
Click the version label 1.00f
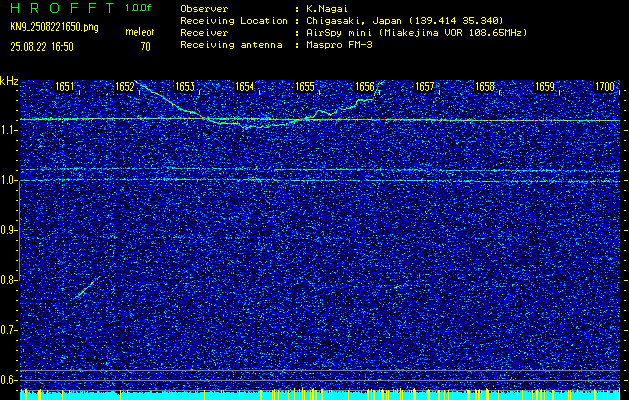[138, 8]
